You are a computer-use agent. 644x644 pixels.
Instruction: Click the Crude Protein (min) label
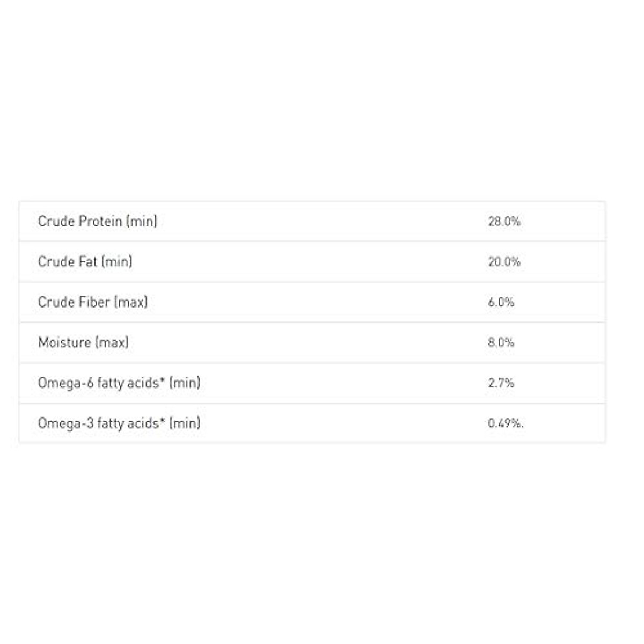[97, 221]
